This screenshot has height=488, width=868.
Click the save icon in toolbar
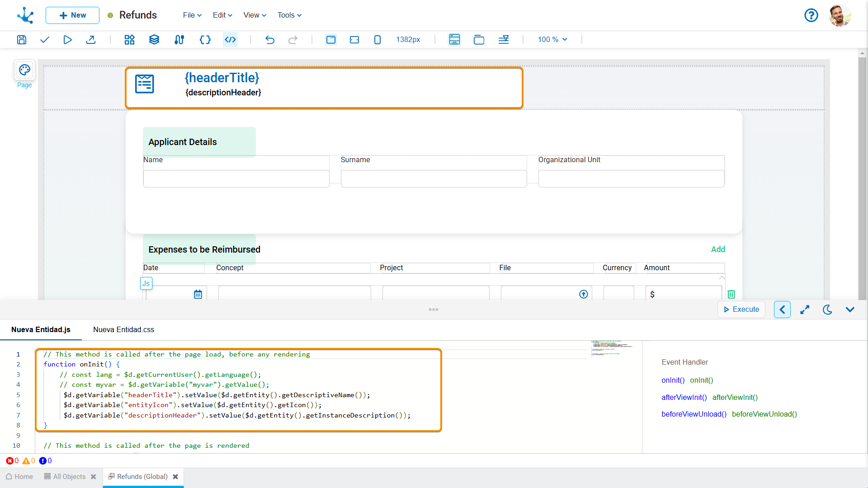[22, 40]
